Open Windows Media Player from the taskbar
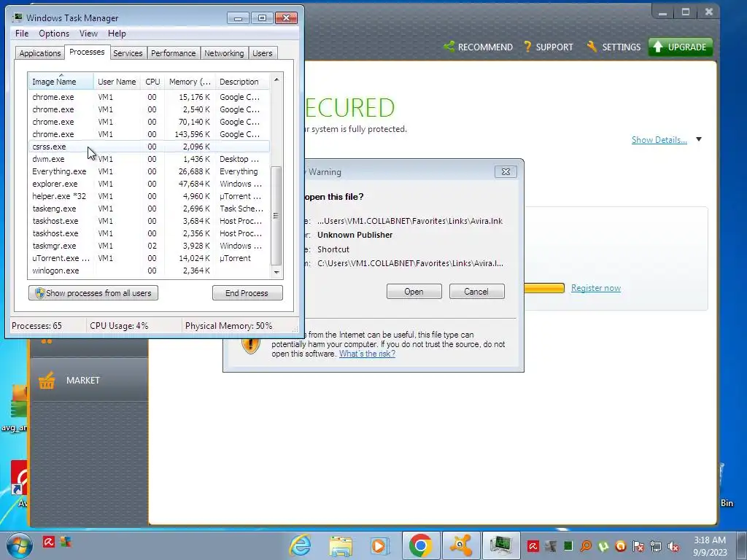The height and width of the screenshot is (560, 747). (x=379, y=545)
